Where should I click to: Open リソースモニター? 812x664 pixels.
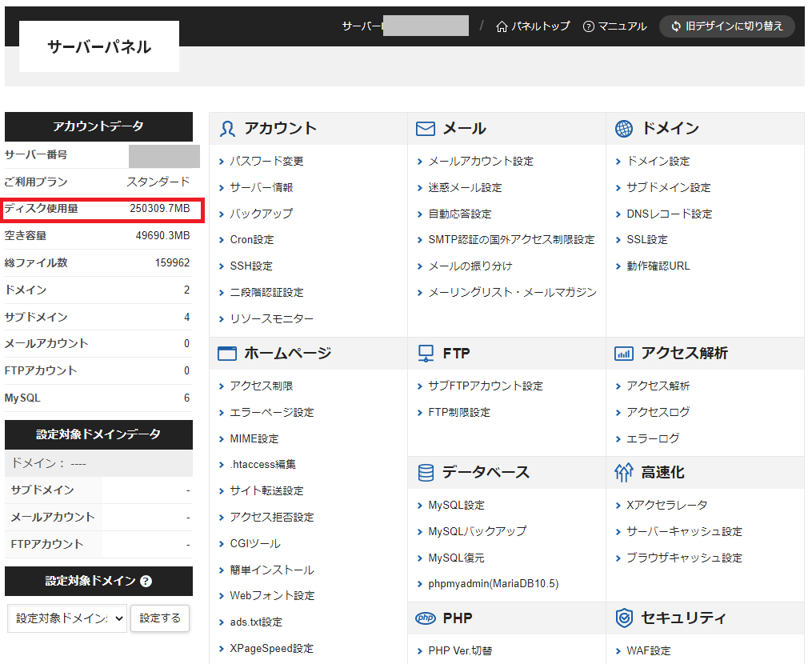click(x=271, y=318)
